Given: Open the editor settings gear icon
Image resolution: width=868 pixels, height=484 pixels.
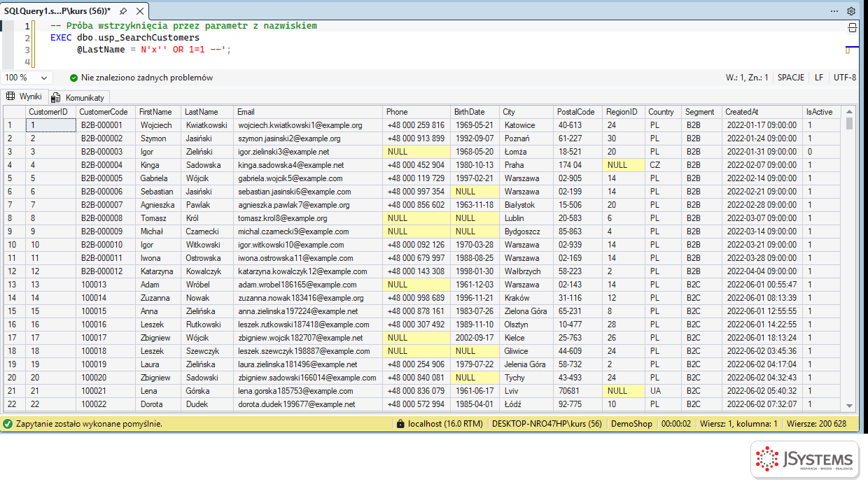Looking at the screenshot, I should coord(851,11).
